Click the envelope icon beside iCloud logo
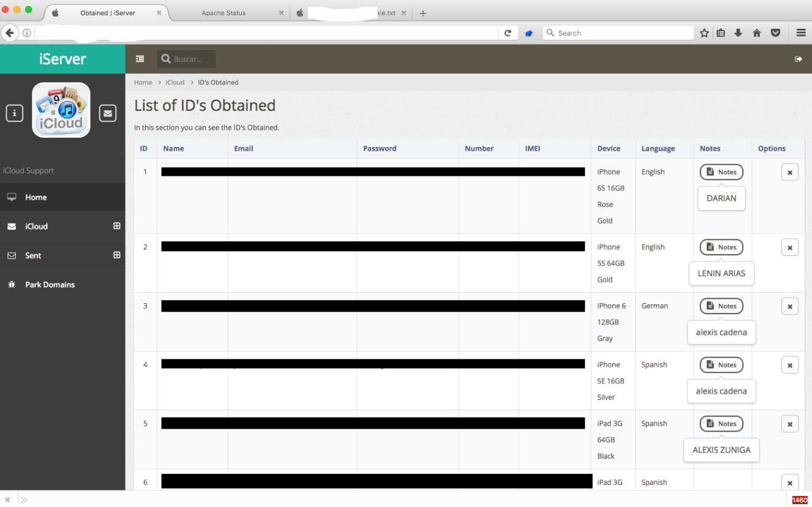The image size is (812, 507). 107,113
